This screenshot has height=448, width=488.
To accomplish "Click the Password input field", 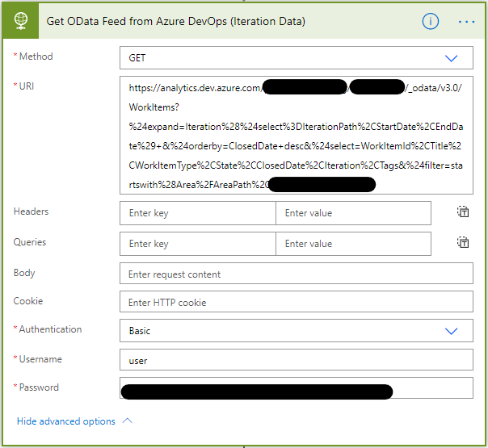I will point(297,387).
